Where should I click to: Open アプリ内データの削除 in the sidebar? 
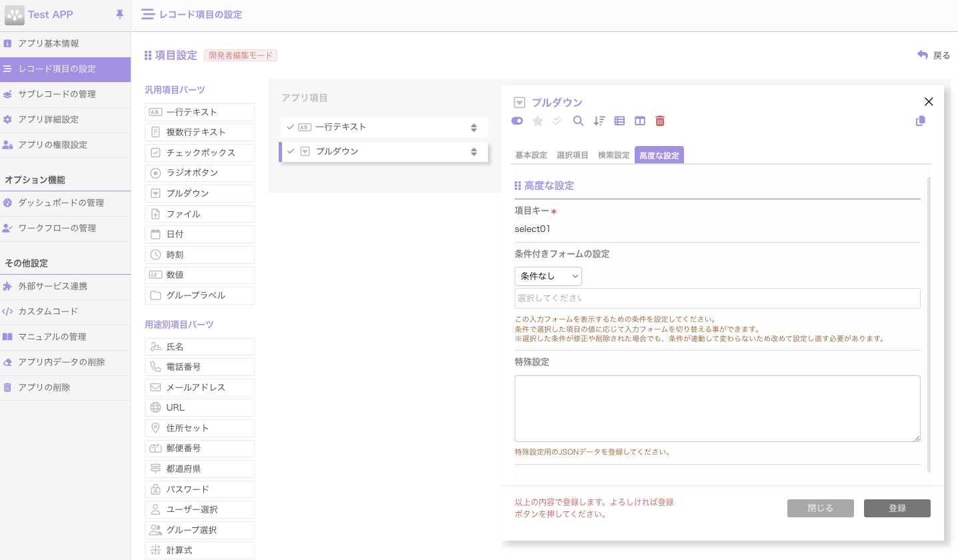[x=65, y=362]
